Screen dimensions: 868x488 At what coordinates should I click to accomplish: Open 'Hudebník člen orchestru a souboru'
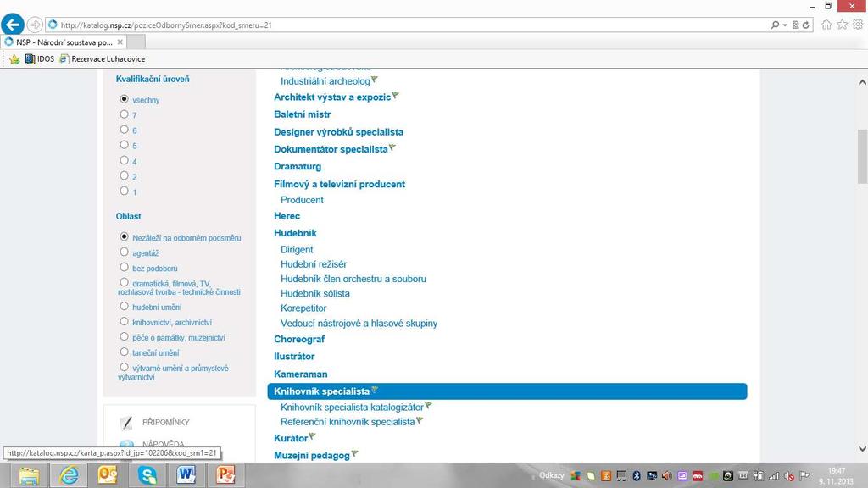[353, 280]
